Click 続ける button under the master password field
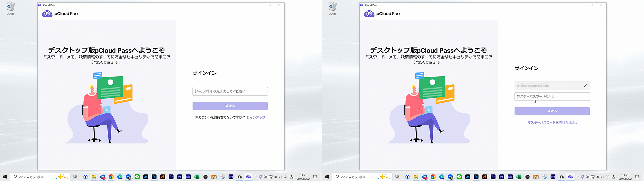644x181 pixels. pos(552,111)
